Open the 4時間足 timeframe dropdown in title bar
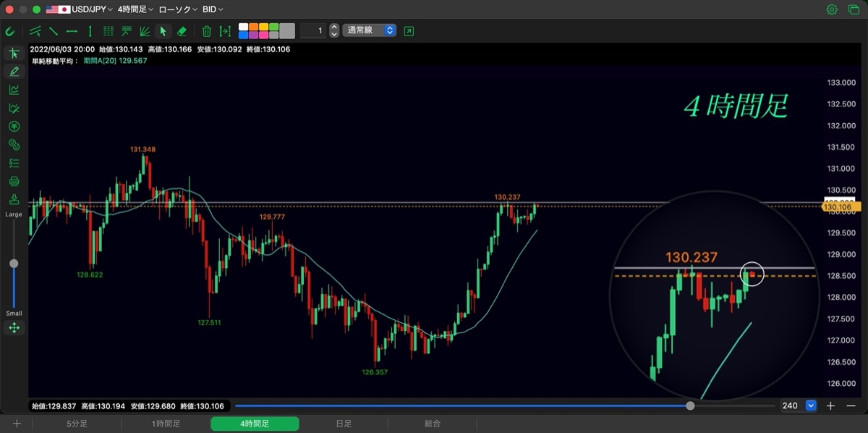 click(135, 9)
